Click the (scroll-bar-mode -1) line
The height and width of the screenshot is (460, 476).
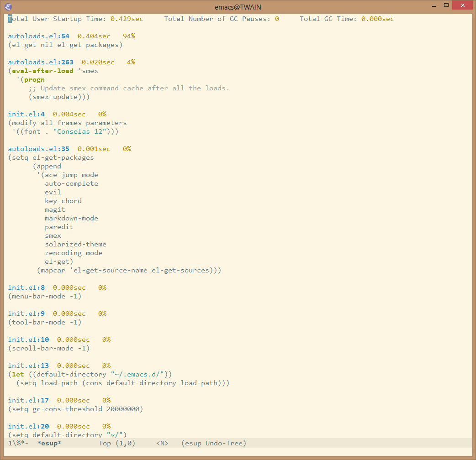click(49, 348)
